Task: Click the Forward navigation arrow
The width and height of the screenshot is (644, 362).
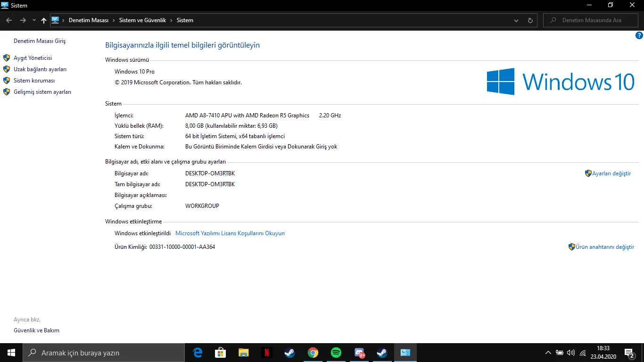Action: click(23, 20)
